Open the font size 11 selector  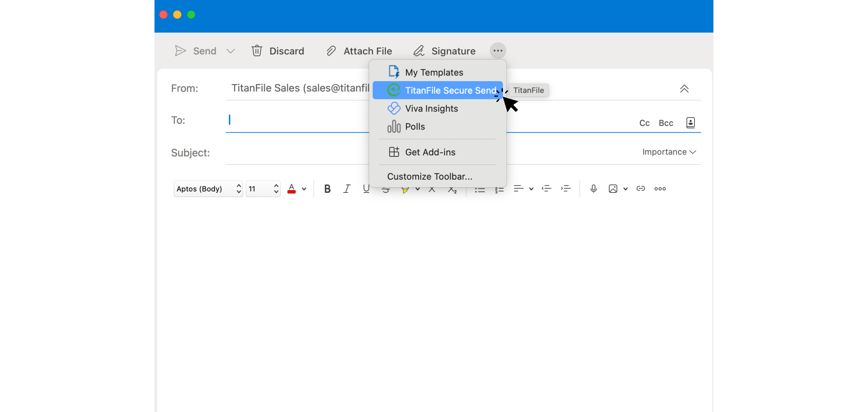pyautogui.click(x=263, y=189)
